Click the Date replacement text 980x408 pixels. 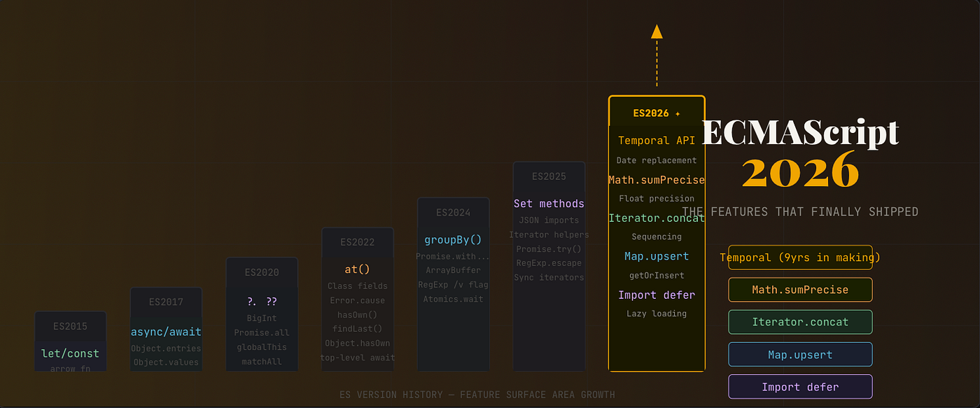(657, 160)
